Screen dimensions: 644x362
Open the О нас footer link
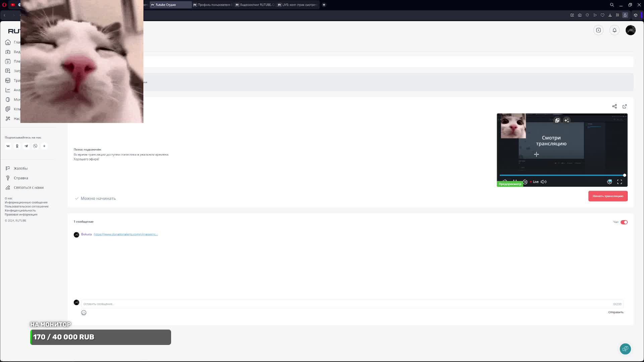click(x=8, y=198)
